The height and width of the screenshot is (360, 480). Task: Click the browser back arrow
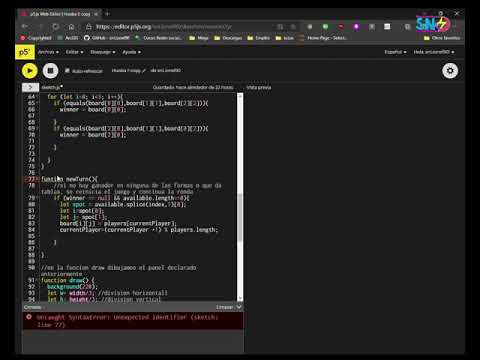point(25,26)
